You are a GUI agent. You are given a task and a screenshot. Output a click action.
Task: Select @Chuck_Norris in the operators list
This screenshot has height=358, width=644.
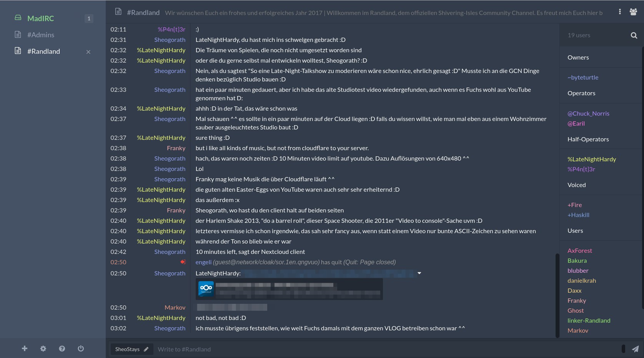588,113
